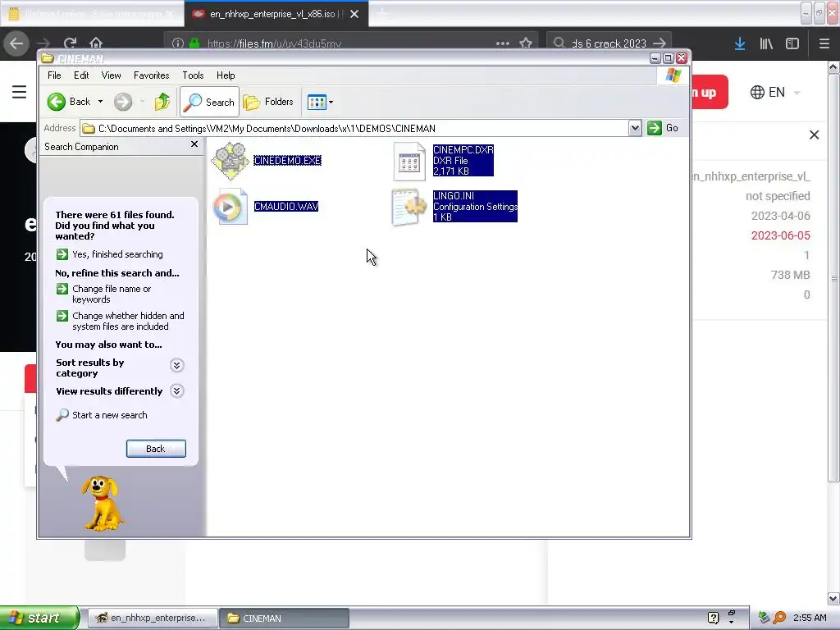
Task: Open the File menu
Action: coord(54,75)
